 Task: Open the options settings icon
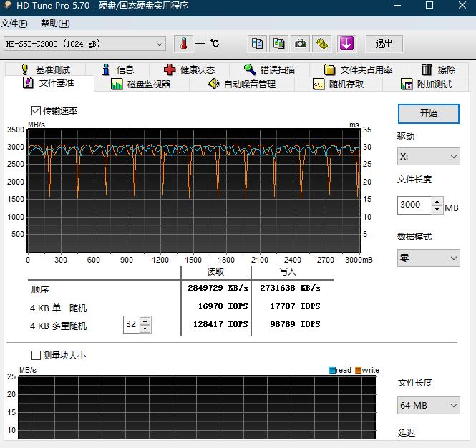(x=322, y=44)
